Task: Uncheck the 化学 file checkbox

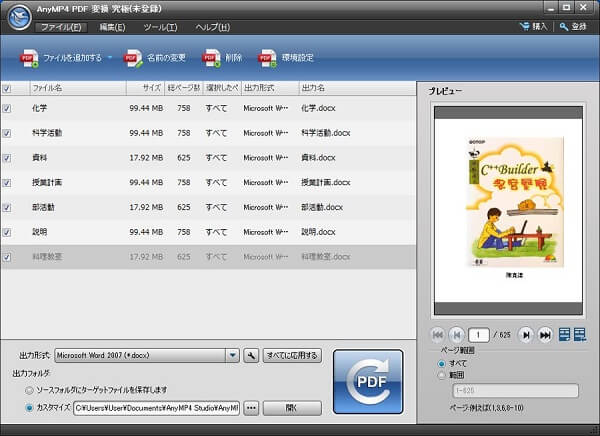Action: tap(8, 107)
